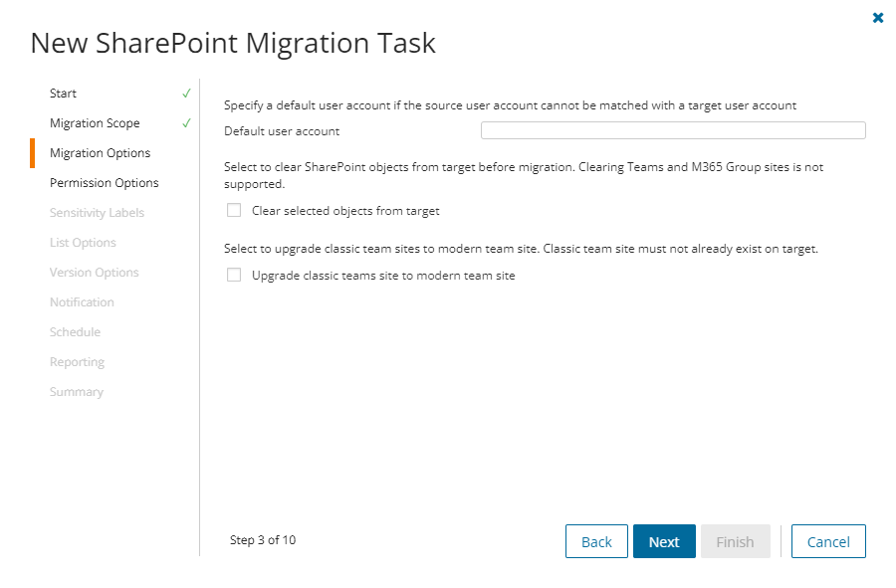The height and width of the screenshot is (588, 896).
Task: Click the Default user account field
Action: 673,130
